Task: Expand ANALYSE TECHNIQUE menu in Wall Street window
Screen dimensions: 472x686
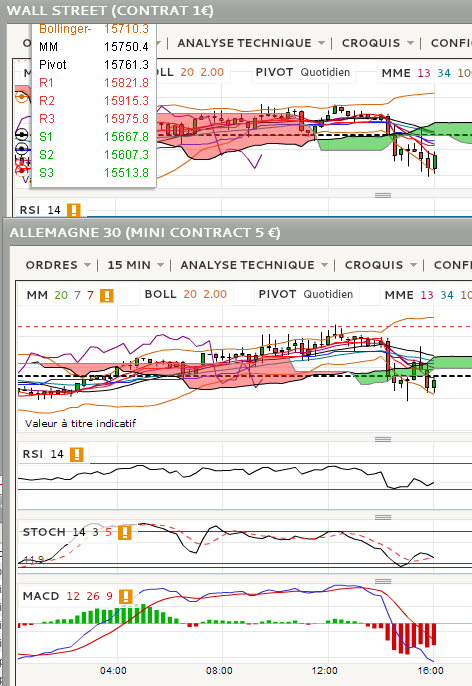Action: (x=251, y=43)
